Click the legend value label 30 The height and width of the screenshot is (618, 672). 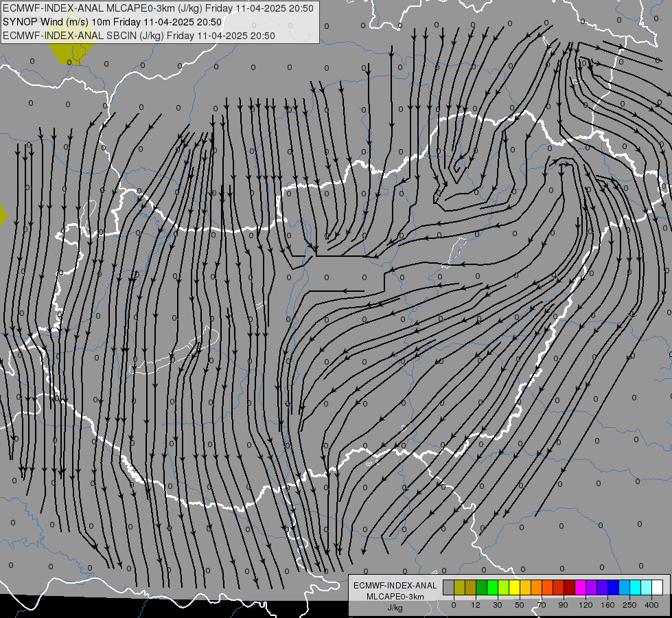498,605
